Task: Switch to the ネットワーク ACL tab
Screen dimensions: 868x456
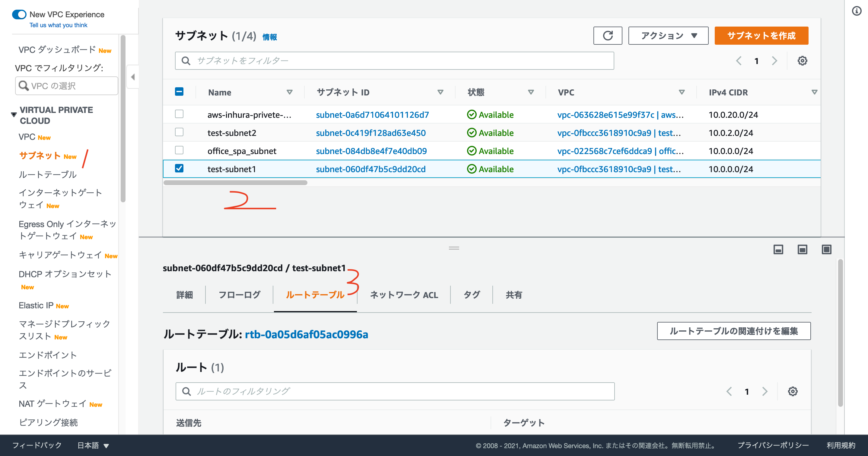Action: [404, 295]
